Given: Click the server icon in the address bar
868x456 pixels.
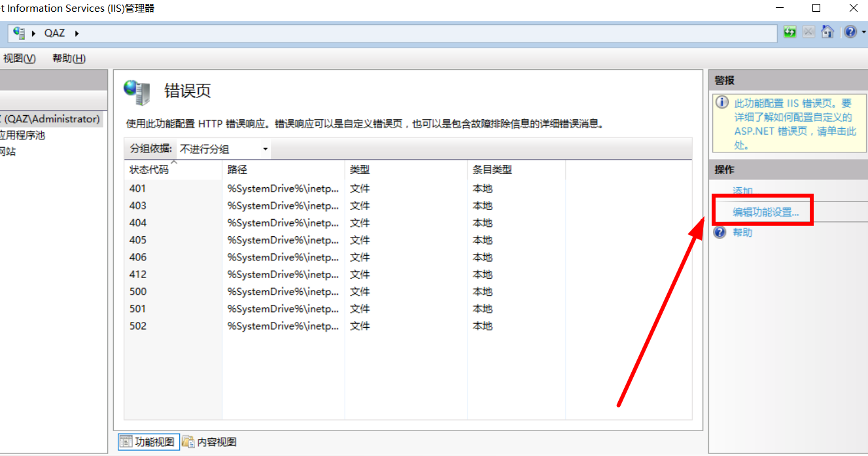Looking at the screenshot, I should tap(19, 33).
